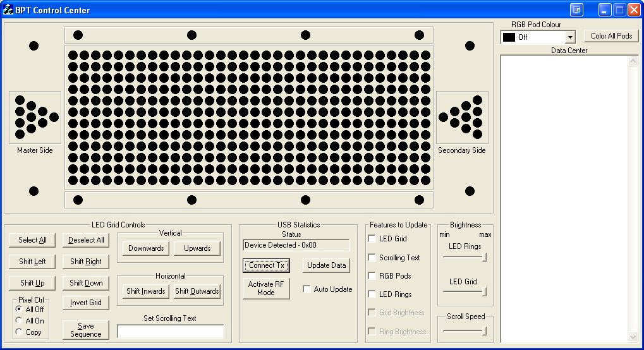Click the Set Scrolling Text input field

click(x=171, y=331)
